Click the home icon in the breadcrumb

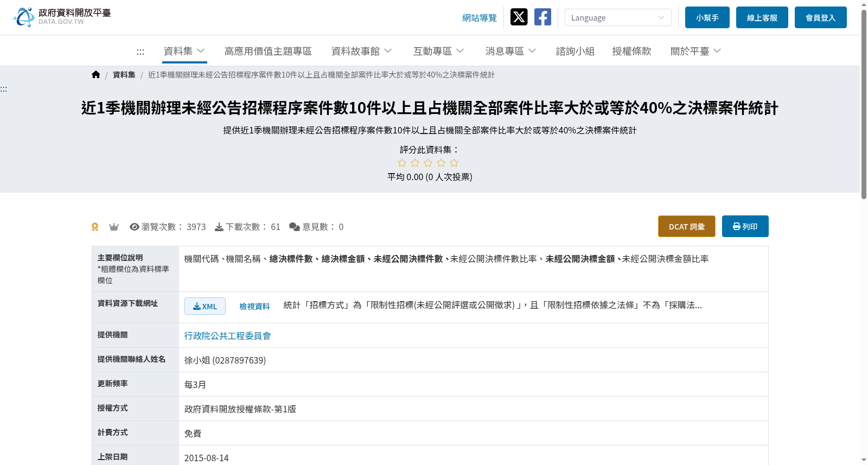click(96, 75)
